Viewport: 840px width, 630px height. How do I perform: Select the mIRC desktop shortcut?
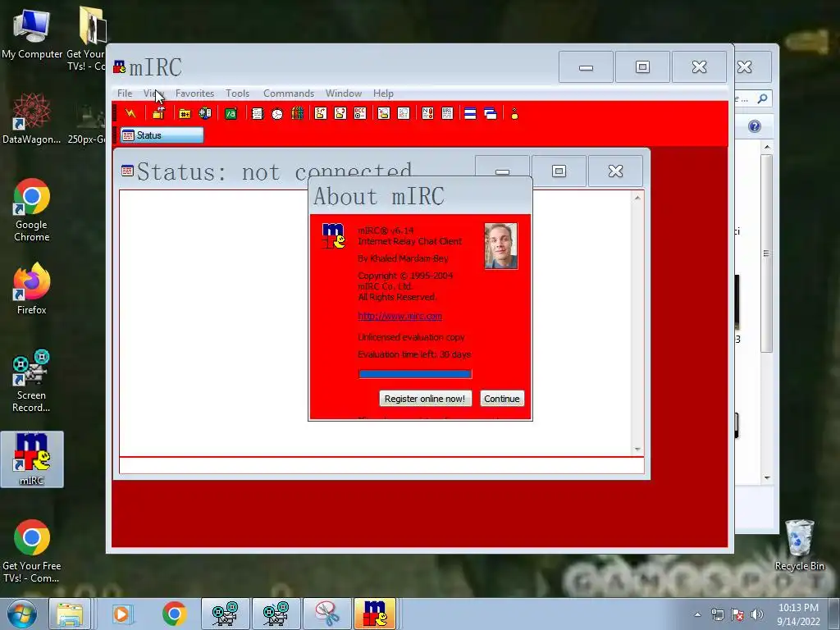point(32,459)
